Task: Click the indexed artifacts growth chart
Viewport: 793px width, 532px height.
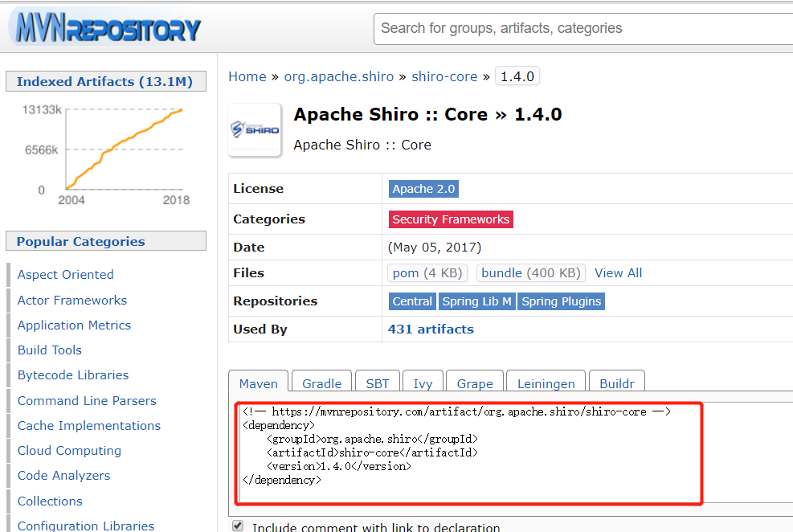Action: click(x=106, y=153)
